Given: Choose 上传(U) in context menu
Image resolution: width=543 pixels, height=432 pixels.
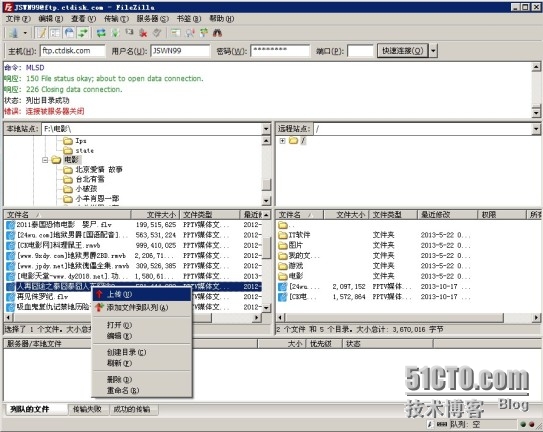Looking at the screenshot, I should [142, 294].
